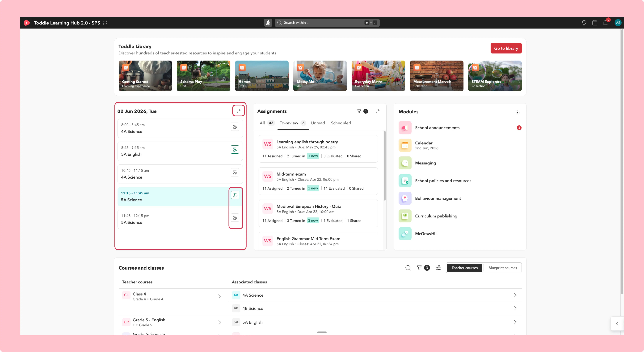
Task: Expand the Class 4 course chevron
Action: [x=219, y=296]
